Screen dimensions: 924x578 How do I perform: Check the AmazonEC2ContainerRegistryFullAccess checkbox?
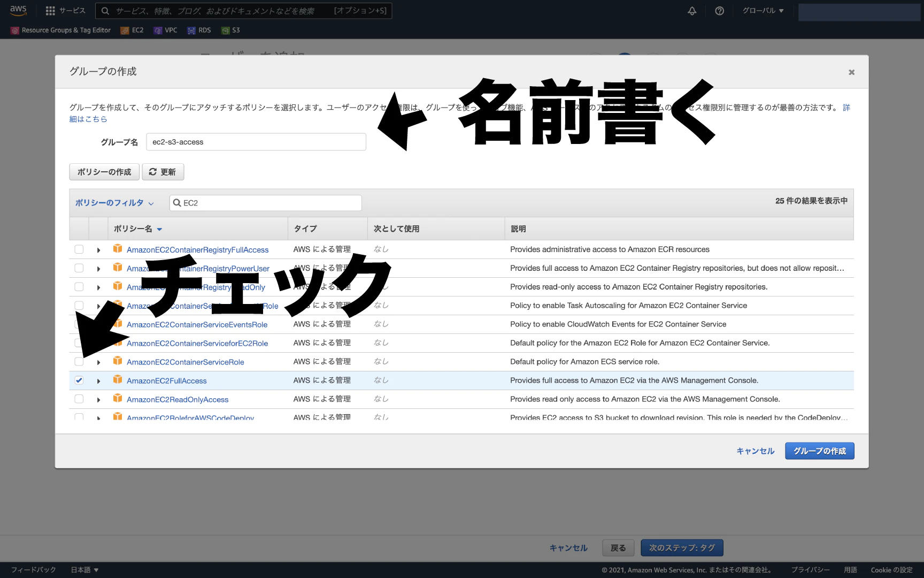(79, 249)
